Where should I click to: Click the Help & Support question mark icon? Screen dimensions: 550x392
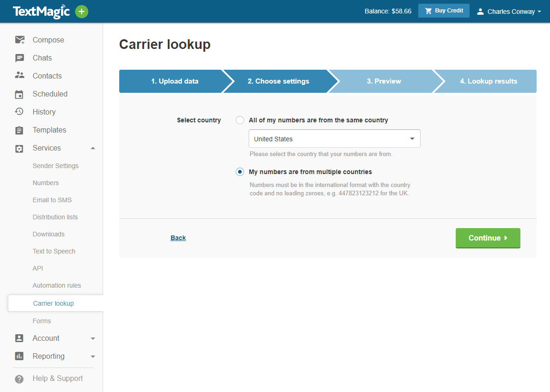19,379
